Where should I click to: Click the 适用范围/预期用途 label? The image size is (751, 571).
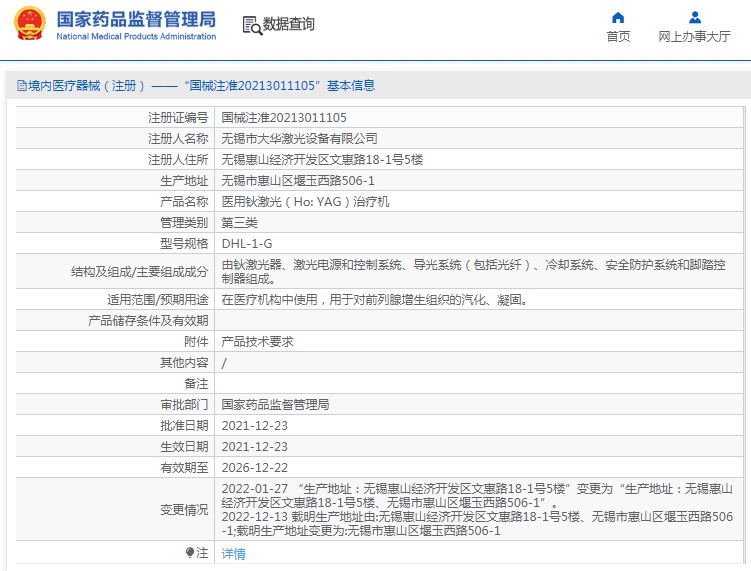coord(158,300)
